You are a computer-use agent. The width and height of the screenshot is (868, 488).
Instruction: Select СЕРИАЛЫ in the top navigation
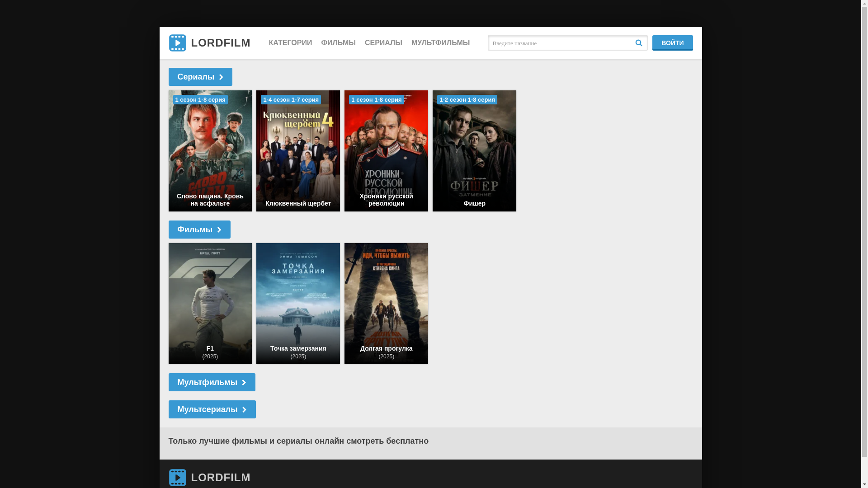(x=383, y=43)
